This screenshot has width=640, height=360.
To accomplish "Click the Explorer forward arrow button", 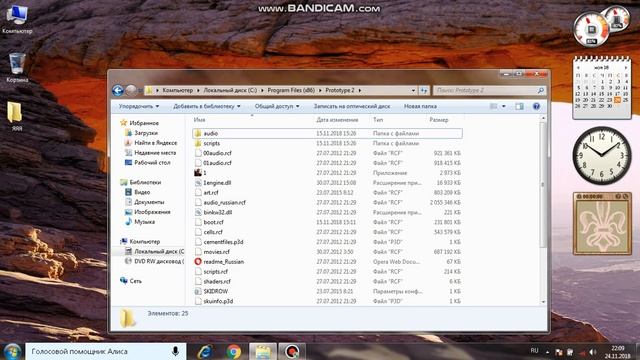I will pyautogui.click(x=131, y=90).
